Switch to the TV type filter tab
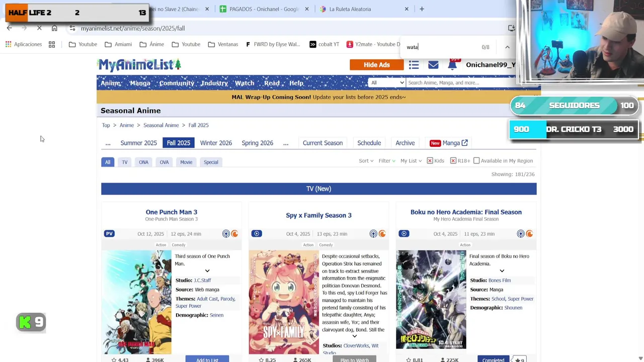644x362 pixels. (124, 162)
